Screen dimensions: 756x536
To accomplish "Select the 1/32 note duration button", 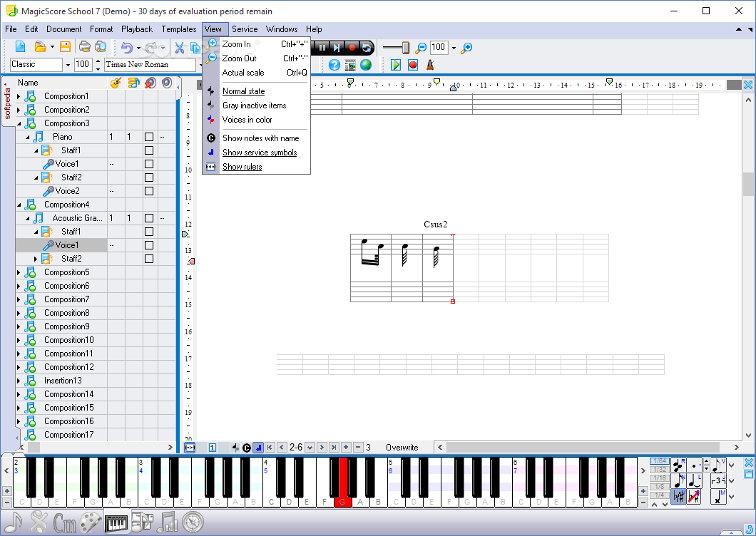I will click(x=660, y=470).
